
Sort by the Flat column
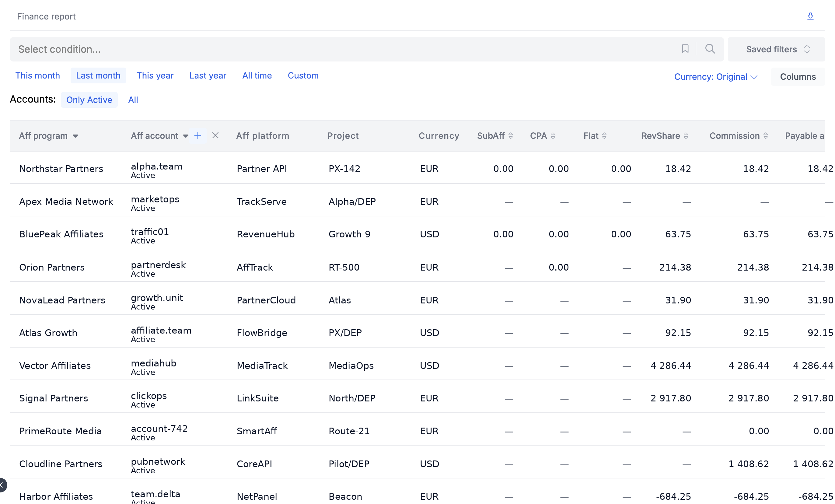click(x=604, y=135)
